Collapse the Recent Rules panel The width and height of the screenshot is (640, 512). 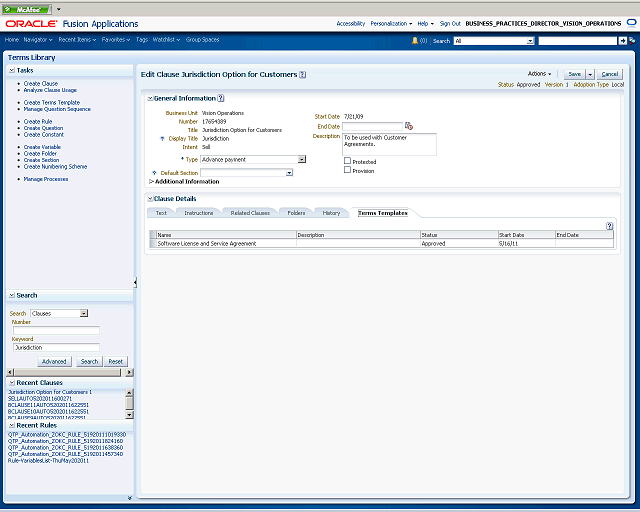(12, 425)
